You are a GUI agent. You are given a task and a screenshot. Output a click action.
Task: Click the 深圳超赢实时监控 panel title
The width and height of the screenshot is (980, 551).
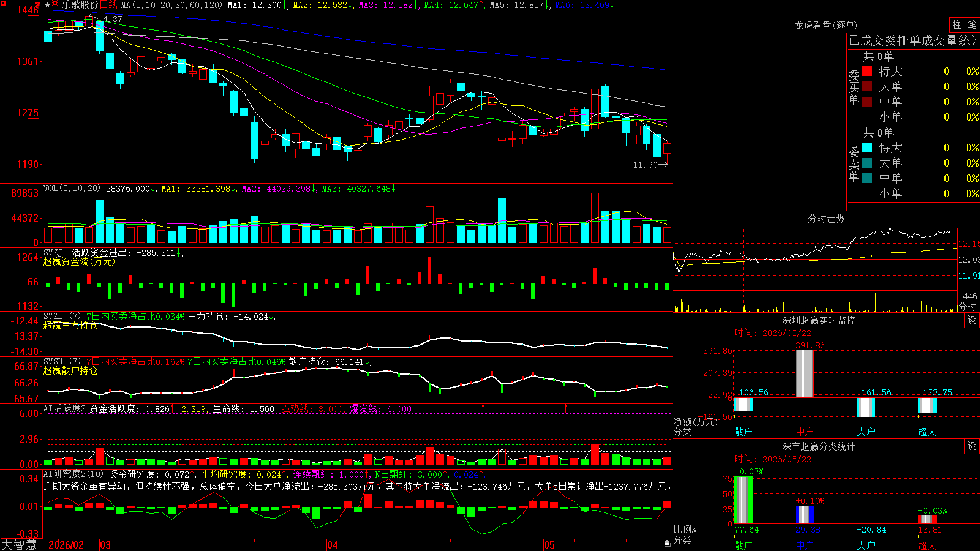819,320
